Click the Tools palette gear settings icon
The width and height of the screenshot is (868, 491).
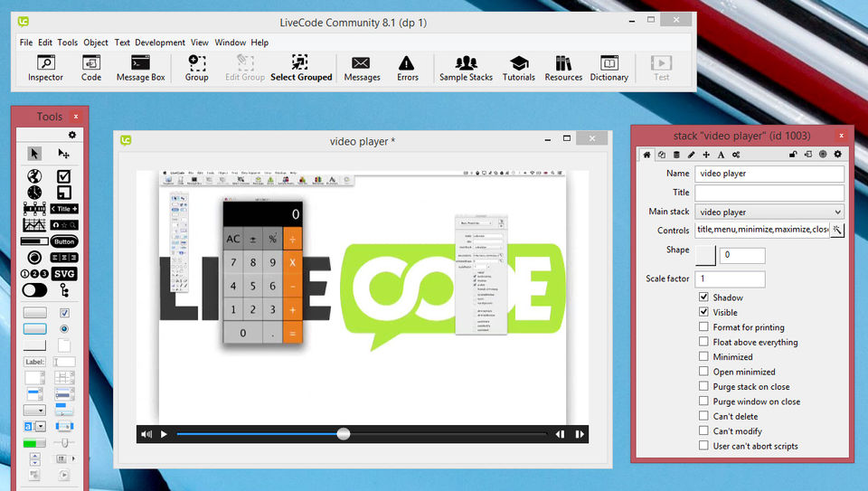pos(72,135)
